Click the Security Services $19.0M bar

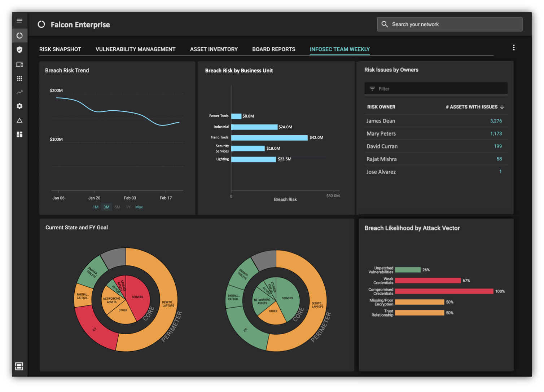click(248, 148)
